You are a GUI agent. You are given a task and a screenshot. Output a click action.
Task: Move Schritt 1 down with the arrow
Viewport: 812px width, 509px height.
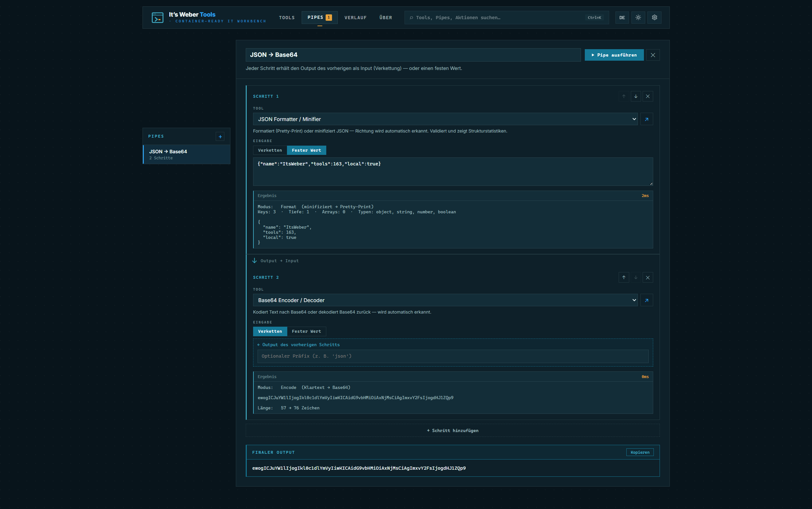tap(636, 96)
